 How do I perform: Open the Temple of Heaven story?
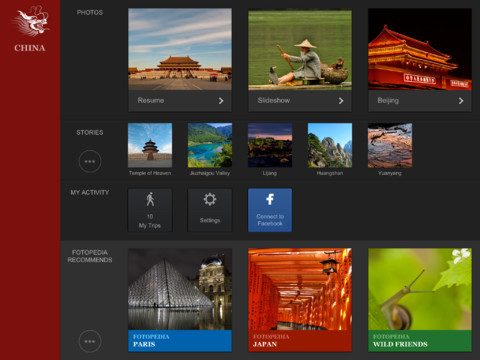[x=150, y=145]
